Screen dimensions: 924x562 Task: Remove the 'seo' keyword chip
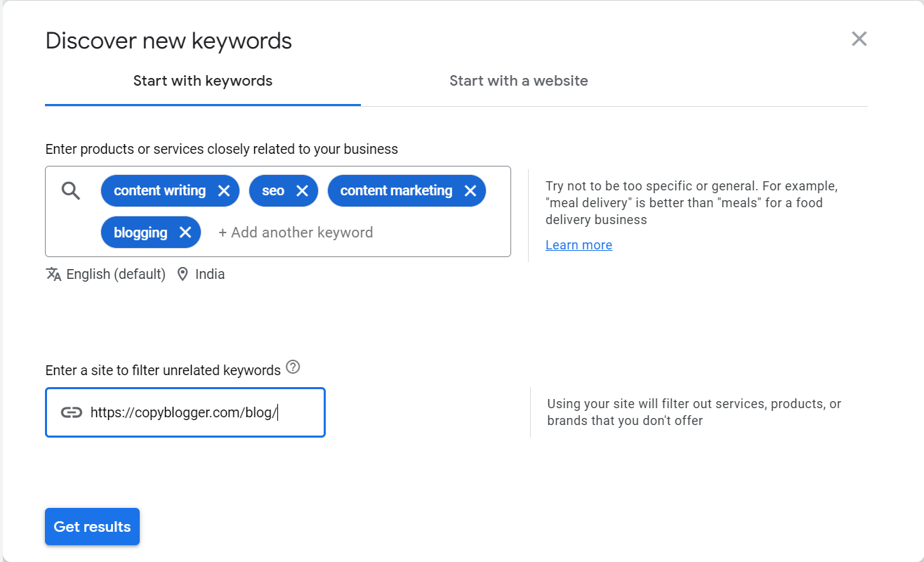click(x=302, y=191)
